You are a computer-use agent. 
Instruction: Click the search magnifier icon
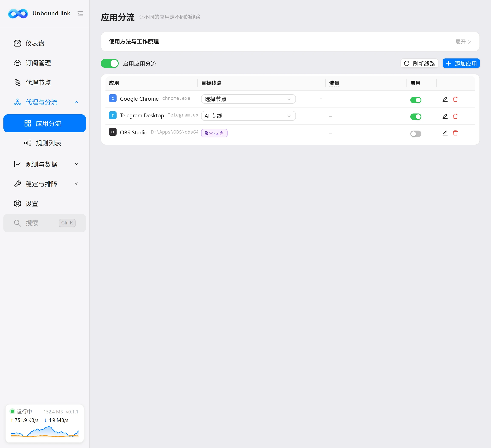(x=17, y=223)
